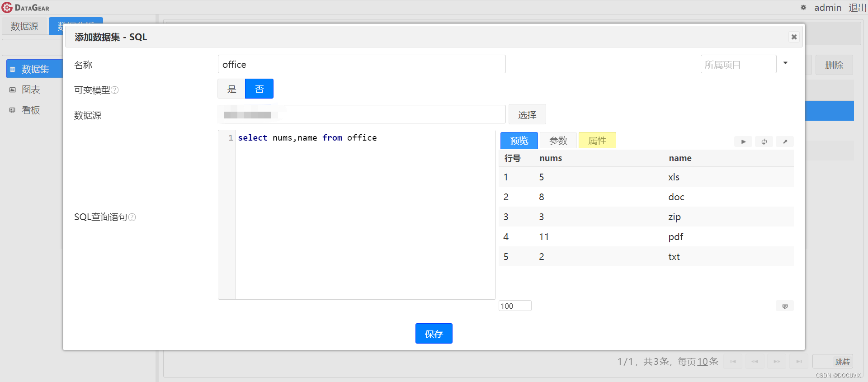
Task: Select 数据集 in the sidebar
Action: click(x=35, y=69)
